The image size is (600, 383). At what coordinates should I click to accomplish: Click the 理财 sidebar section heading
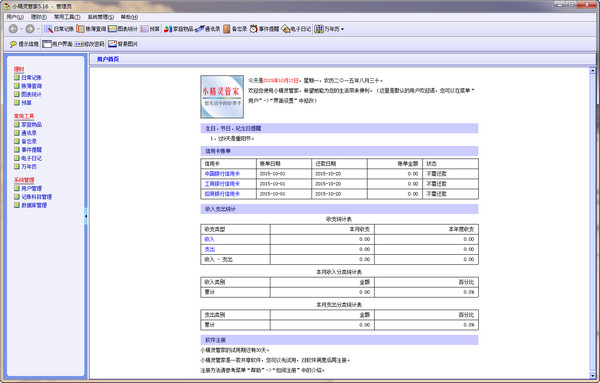(19, 69)
